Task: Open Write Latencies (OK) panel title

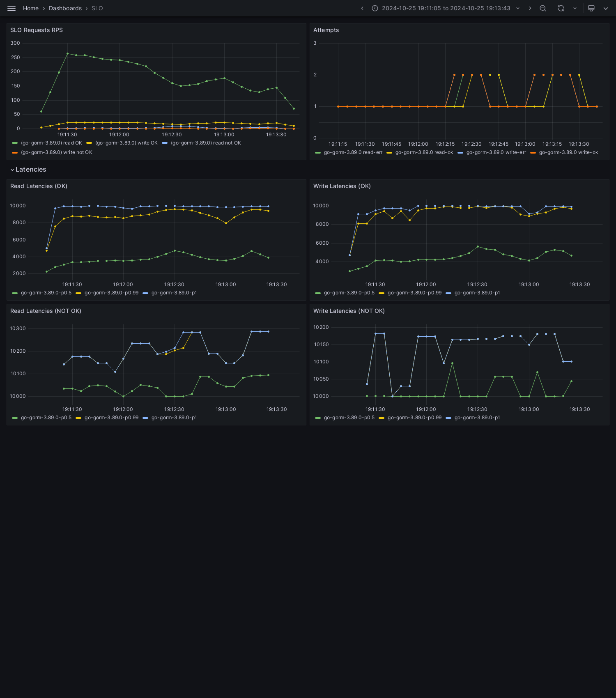Action: (342, 186)
